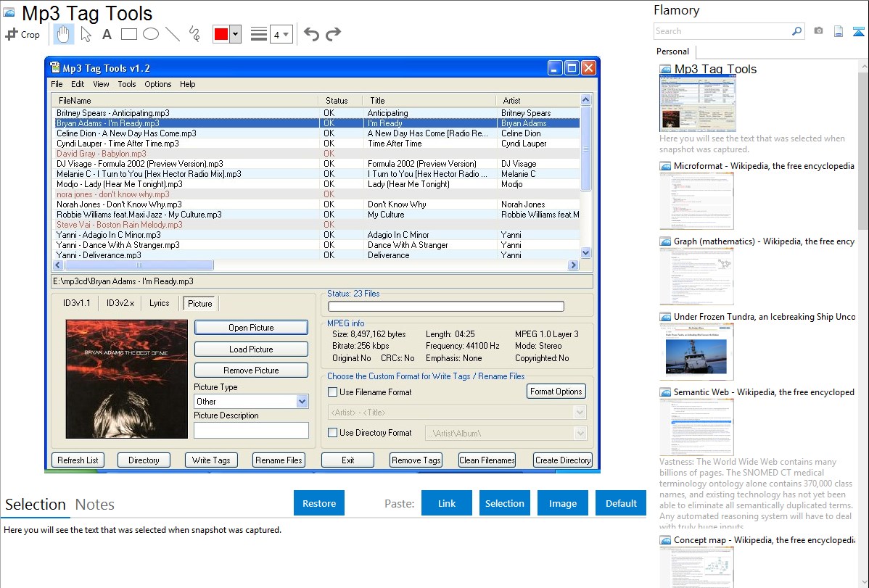Open the File menu
Viewport: 869px width, 588px height.
pos(57,84)
